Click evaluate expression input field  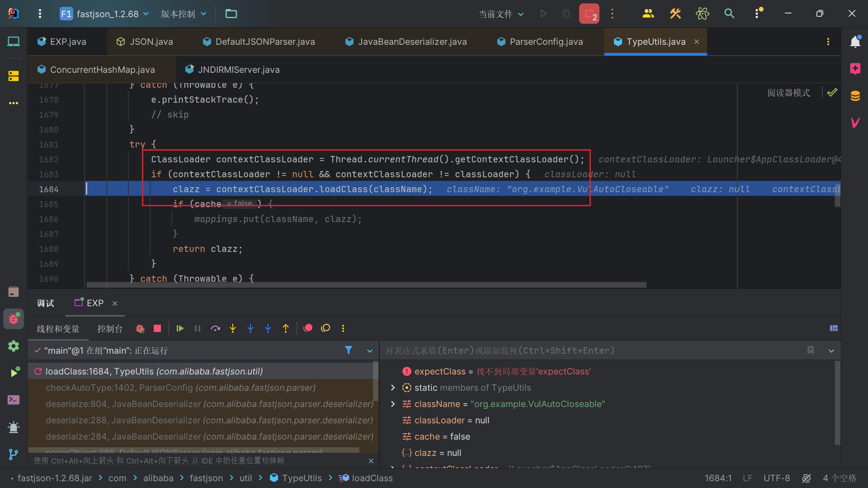pyautogui.click(x=592, y=351)
